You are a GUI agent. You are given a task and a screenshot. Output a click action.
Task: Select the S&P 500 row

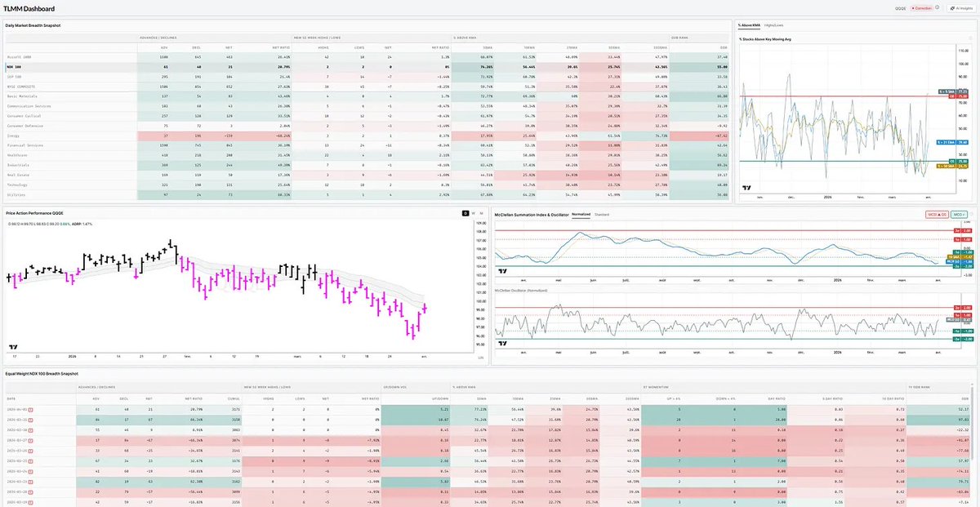click(367, 76)
